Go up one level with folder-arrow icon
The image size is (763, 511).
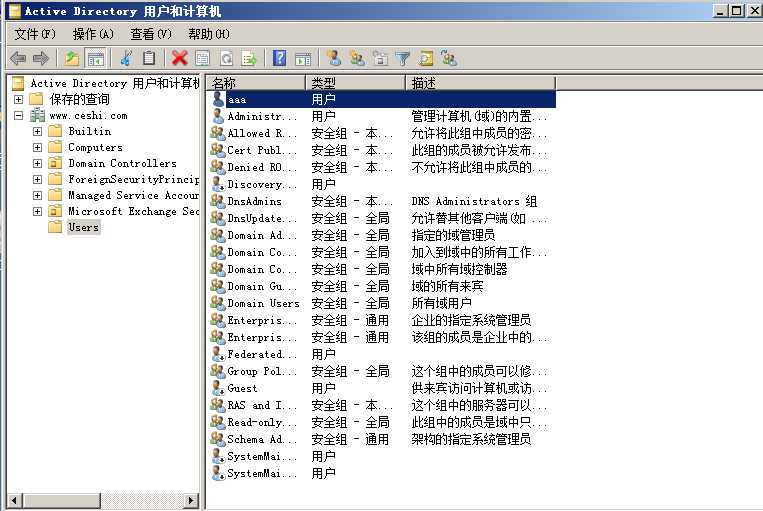72,59
